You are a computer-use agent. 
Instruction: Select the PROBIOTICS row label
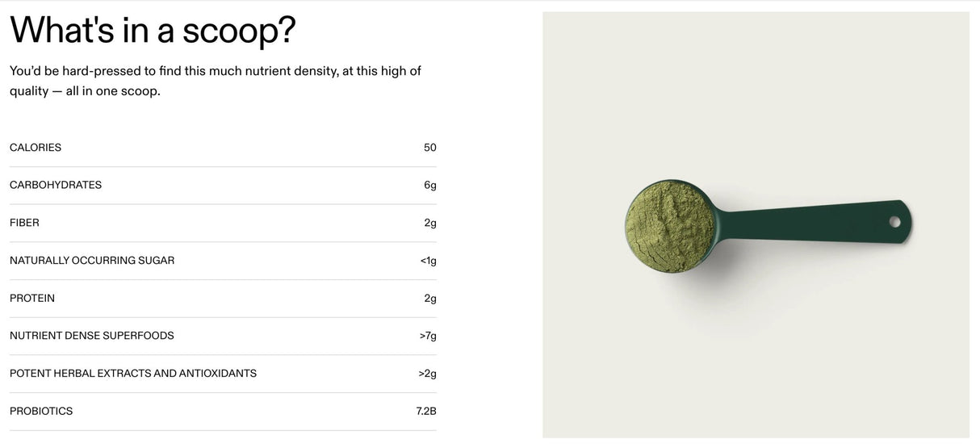coord(41,411)
